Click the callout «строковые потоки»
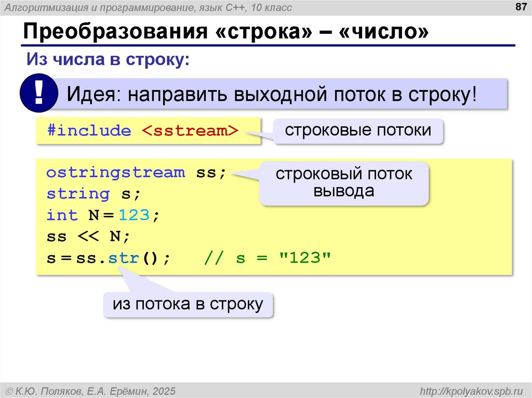 (358, 131)
